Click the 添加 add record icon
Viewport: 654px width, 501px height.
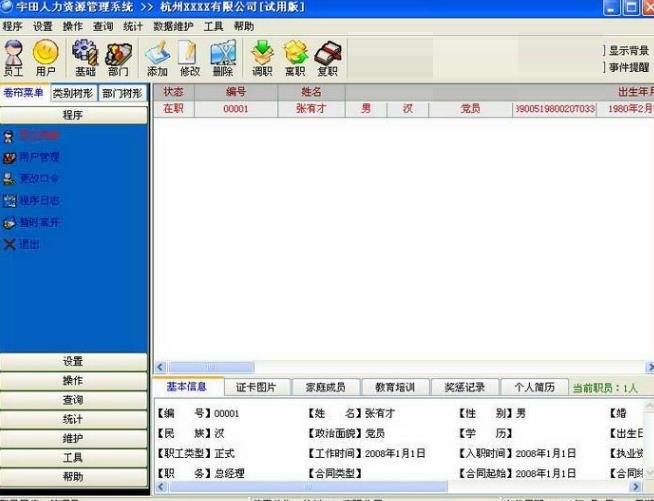pyautogui.click(x=157, y=58)
